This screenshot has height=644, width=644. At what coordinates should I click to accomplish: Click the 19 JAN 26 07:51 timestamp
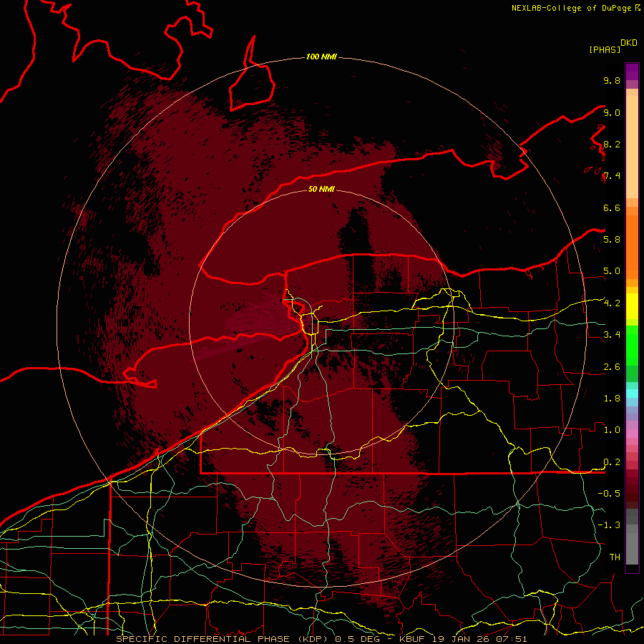[x=479, y=639]
